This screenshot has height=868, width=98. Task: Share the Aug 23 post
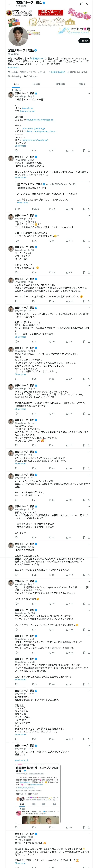click(x=89, y=379)
